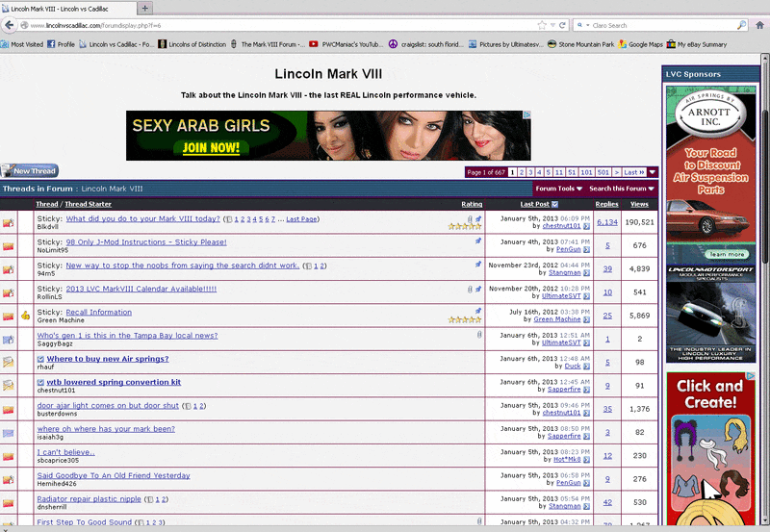Open Last Page link of Mark VIII today sticky
Viewport: 770px width, 532px height.
click(301, 219)
